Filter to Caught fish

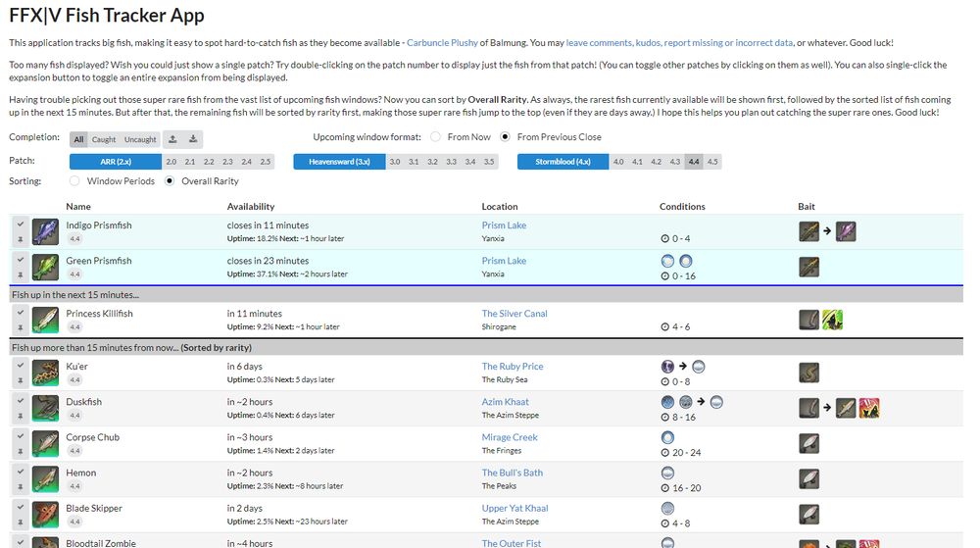pos(104,139)
